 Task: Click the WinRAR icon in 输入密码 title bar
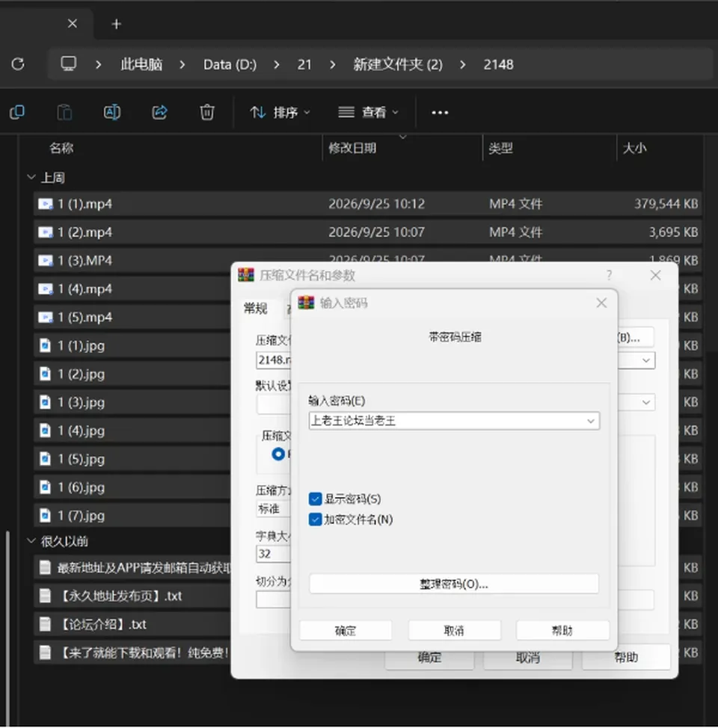[x=306, y=303]
